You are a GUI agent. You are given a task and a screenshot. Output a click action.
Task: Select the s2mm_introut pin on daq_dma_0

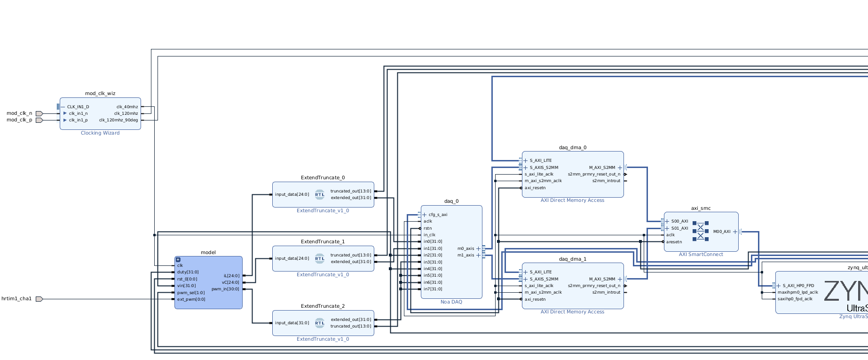[x=606, y=181]
